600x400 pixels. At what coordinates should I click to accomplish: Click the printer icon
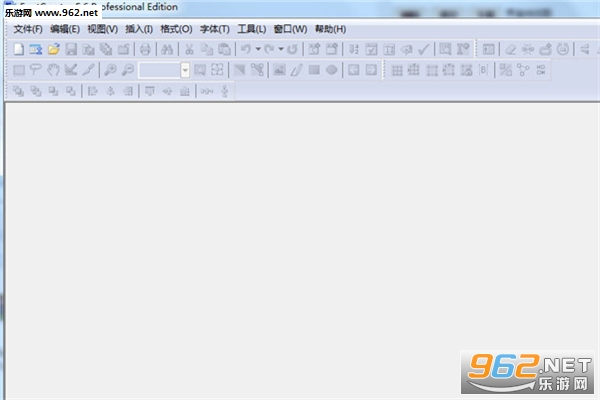[x=145, y=49]
